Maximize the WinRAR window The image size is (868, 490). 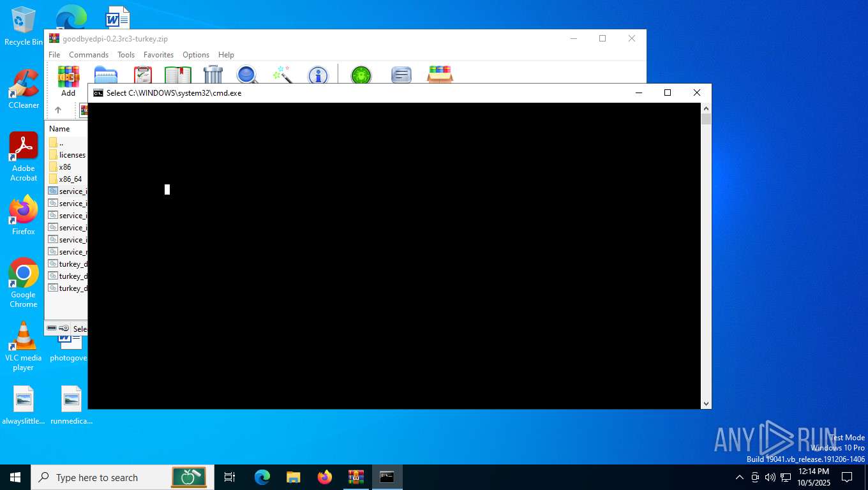pyautogui.click(x=602, y=38)
